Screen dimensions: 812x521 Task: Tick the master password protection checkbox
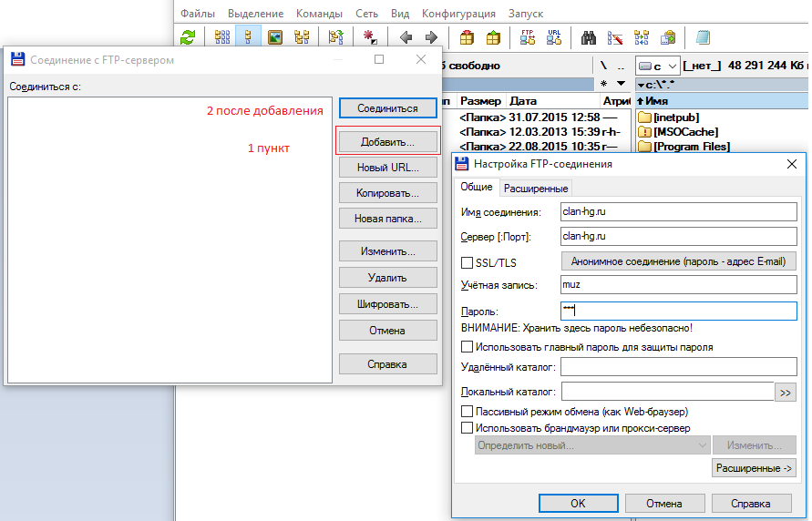click(x=468, y=347)
